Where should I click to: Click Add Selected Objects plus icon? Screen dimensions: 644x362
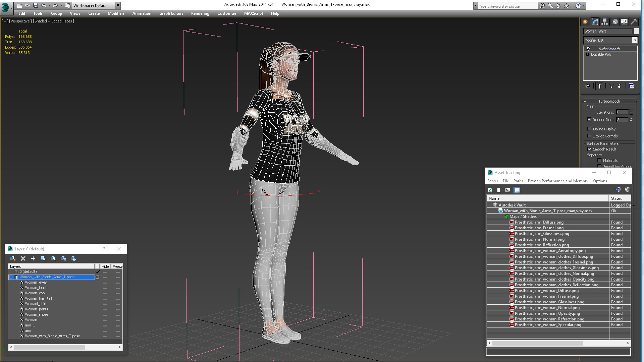click(x=33, y=258)
